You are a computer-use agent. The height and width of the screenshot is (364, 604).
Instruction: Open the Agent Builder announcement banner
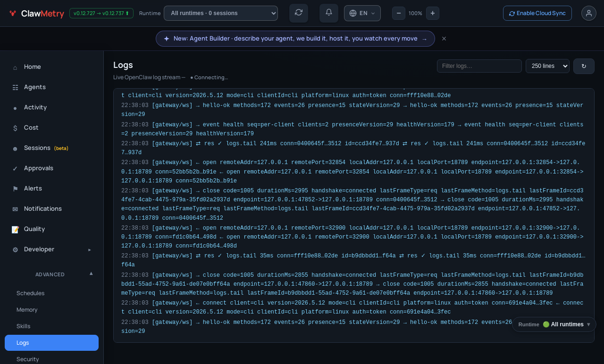point(295,39)
